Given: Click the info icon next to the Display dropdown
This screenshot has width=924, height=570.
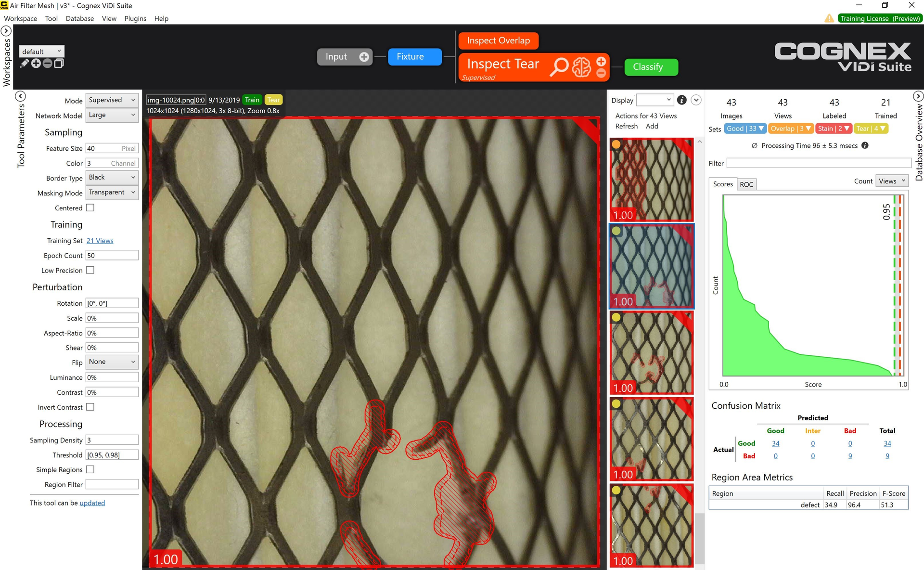Looking at the screenshot, I should [x=681, y=100].
